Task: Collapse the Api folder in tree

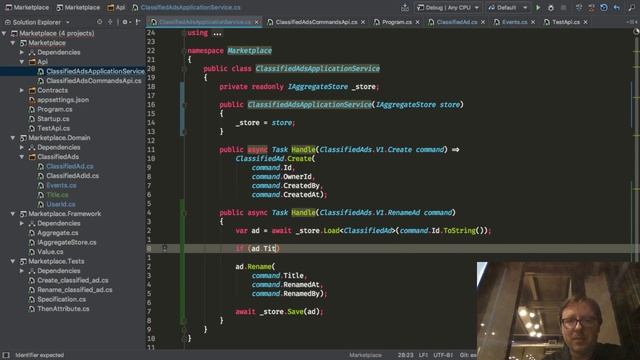Action: (x=22, y=62)
